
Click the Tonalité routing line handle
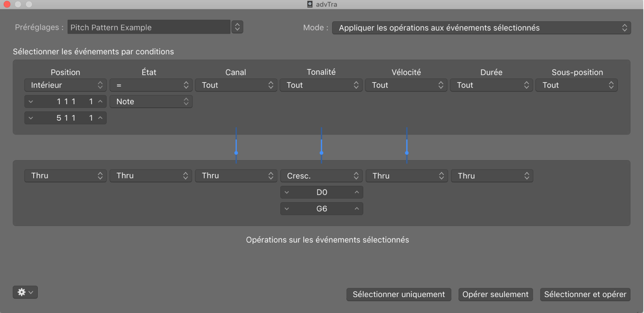321,153
